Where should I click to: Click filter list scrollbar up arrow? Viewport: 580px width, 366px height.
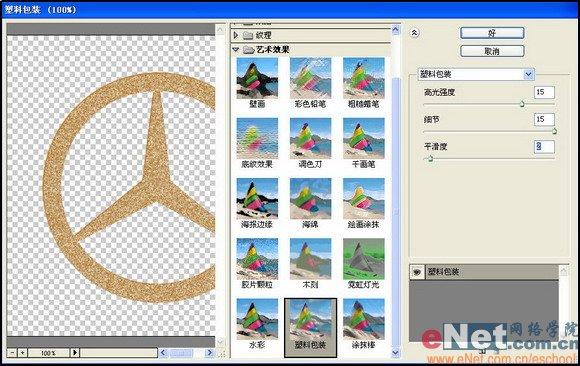click(395, 30)
